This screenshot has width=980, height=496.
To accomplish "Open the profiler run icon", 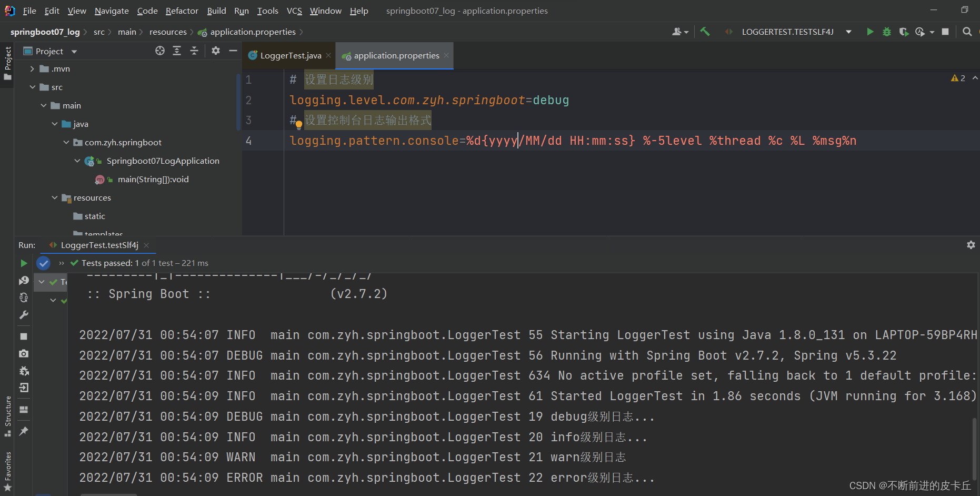I will pyautogui.click(x=920, y=32).
